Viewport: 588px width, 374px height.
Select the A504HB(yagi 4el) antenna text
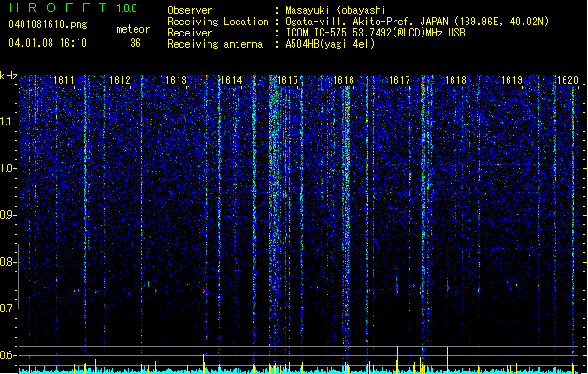(x=330, y=44)
